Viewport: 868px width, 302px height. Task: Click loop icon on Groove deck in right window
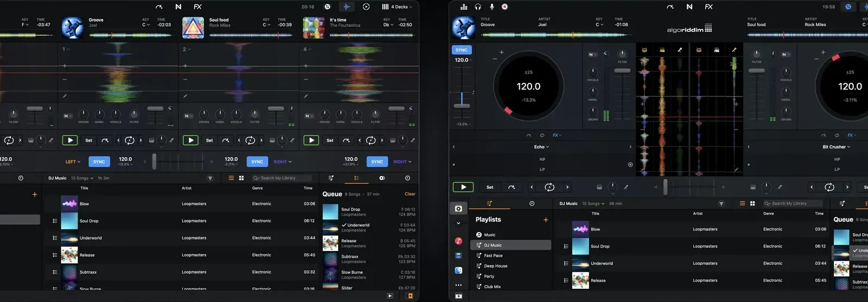pos(550,187)
